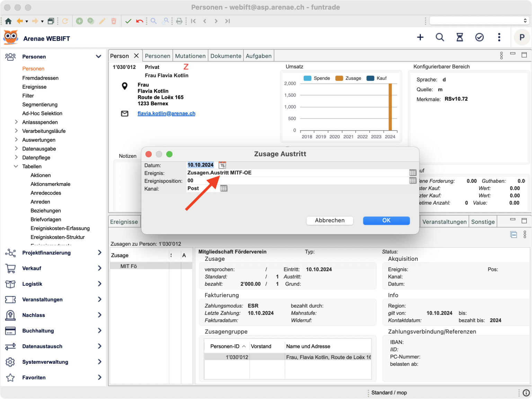
Task: Expand the Buchhaltung sidebar section
Action: [99, 331]
